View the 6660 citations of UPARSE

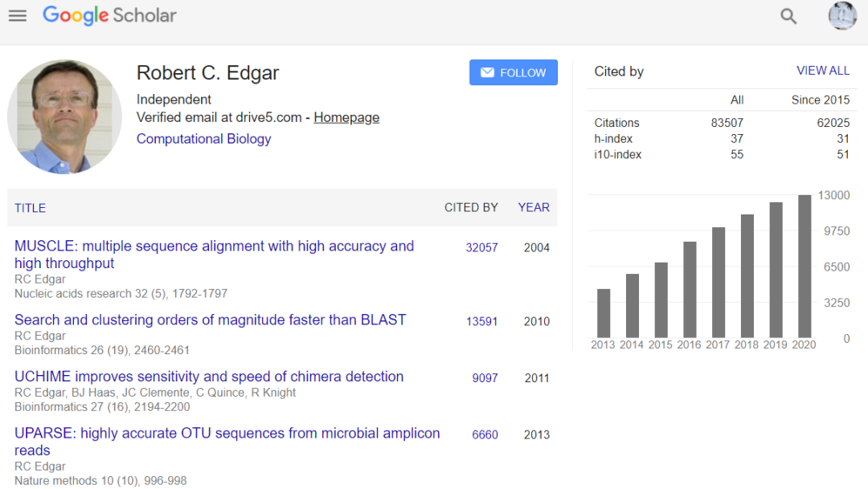(x=485, y=434)
